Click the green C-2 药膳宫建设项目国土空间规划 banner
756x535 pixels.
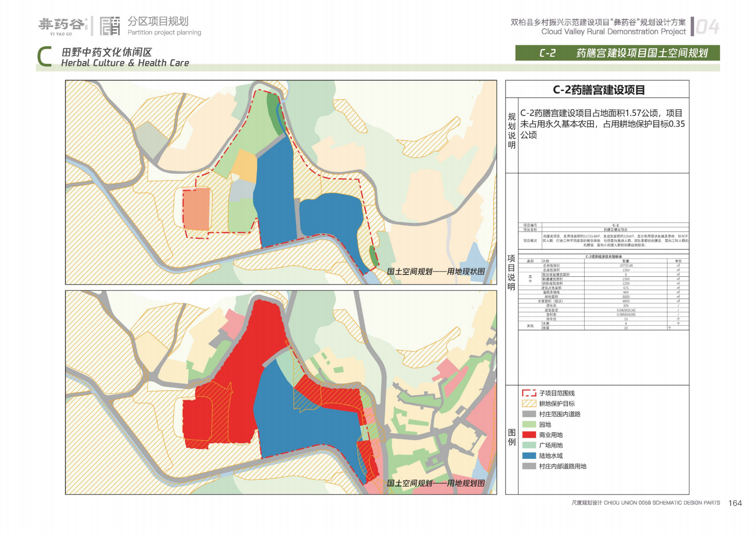click(x=617, y=53)
